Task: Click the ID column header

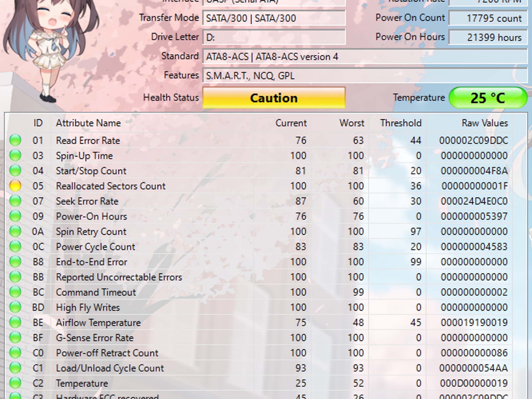Action: pos(38,123)
